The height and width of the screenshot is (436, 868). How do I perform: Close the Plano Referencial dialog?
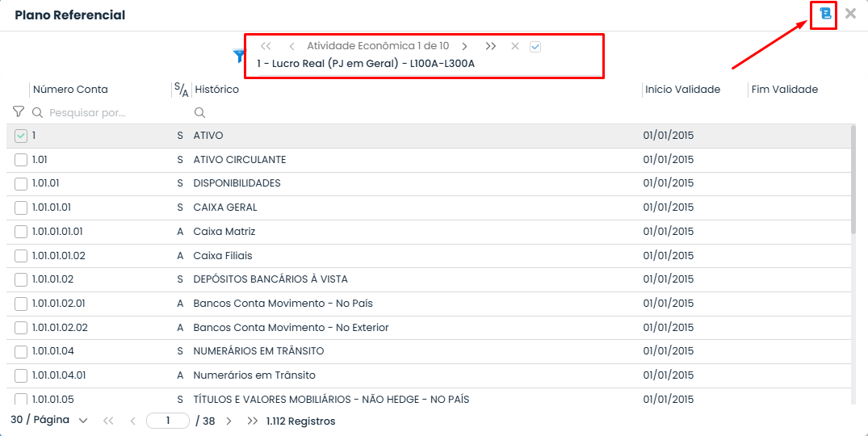click(850, 14)
